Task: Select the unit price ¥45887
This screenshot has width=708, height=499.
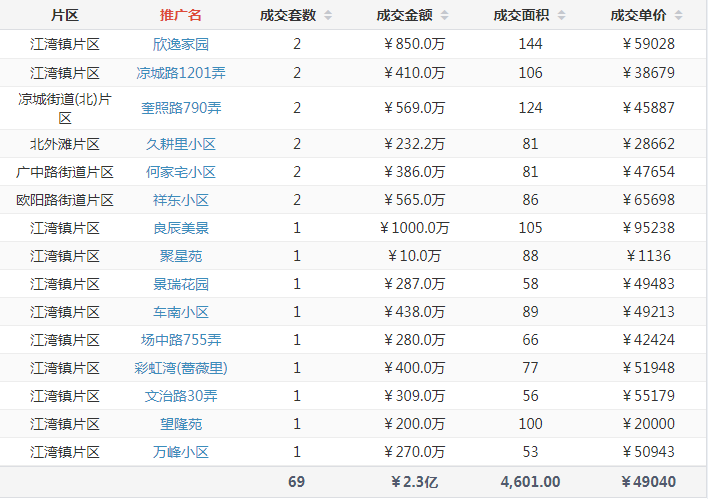Action: [x=648, y=108]
